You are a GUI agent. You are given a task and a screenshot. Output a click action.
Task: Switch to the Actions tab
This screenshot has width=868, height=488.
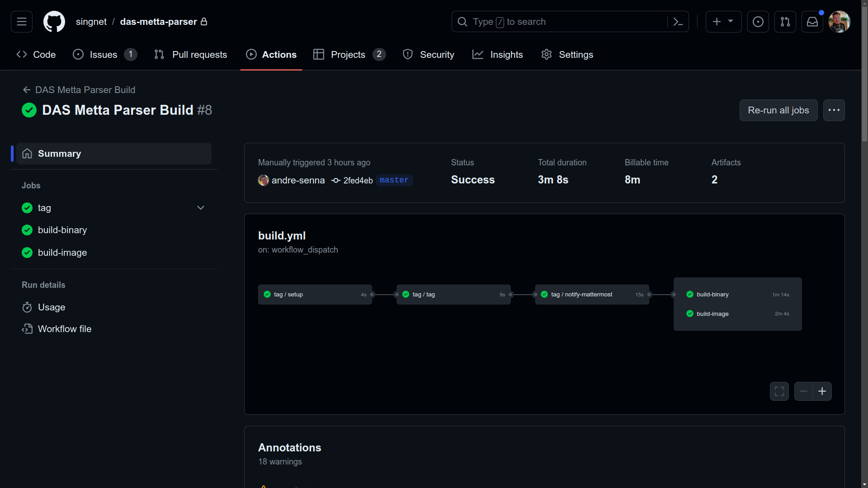pos(271,55)
